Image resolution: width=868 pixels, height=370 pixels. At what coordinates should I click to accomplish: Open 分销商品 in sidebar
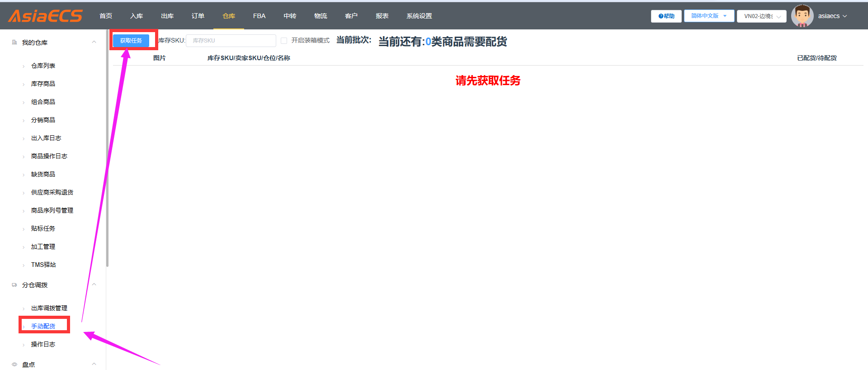(x=43, y=120)
